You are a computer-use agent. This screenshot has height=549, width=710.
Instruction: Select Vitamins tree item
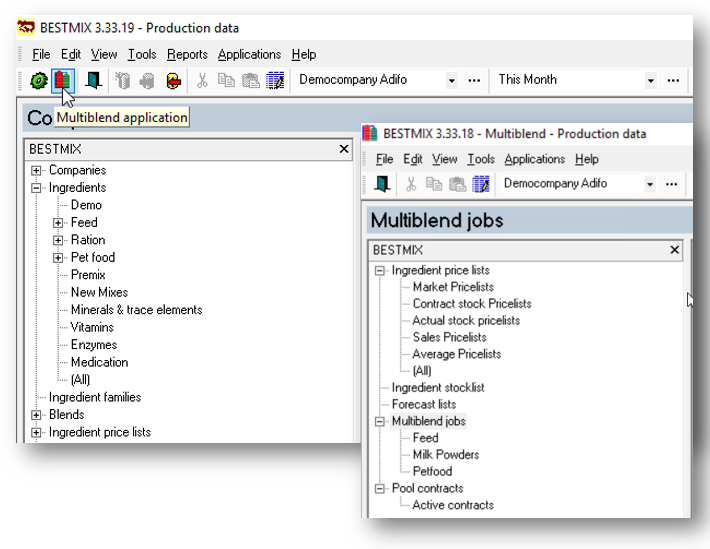coord(92,327)
